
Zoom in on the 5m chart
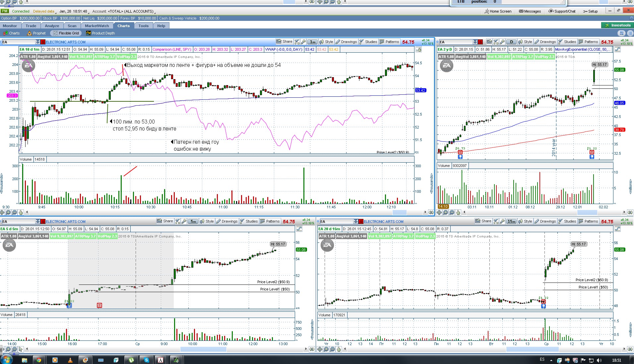8,349
